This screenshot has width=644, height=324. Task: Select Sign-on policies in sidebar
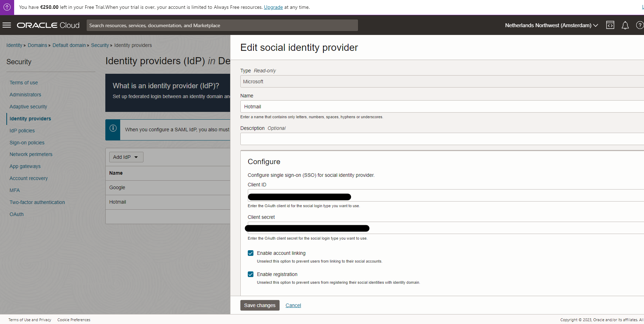pyautogui.click(x=27, y=143)
